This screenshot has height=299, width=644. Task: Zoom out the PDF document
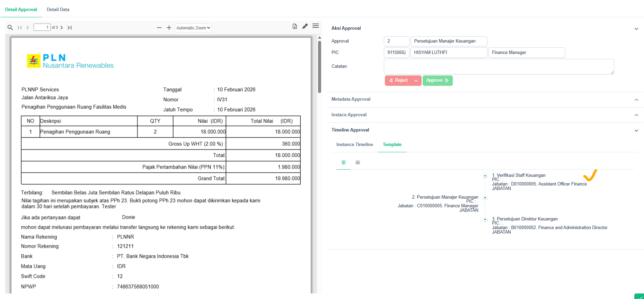(159, 28)
